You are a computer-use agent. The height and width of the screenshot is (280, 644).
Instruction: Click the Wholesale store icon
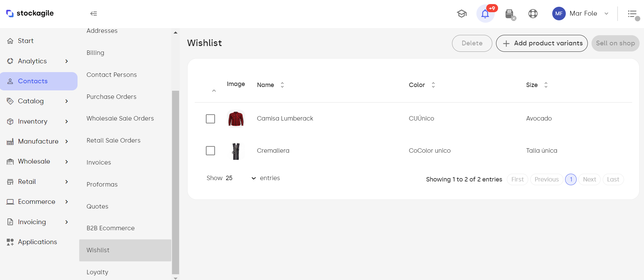pyautogui.click(x=10, y=161)
